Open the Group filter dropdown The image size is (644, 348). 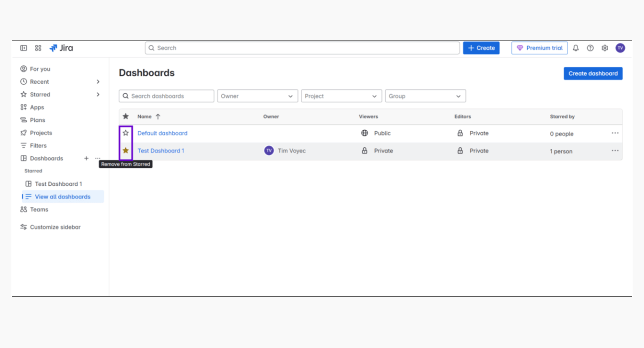[425, 96]
